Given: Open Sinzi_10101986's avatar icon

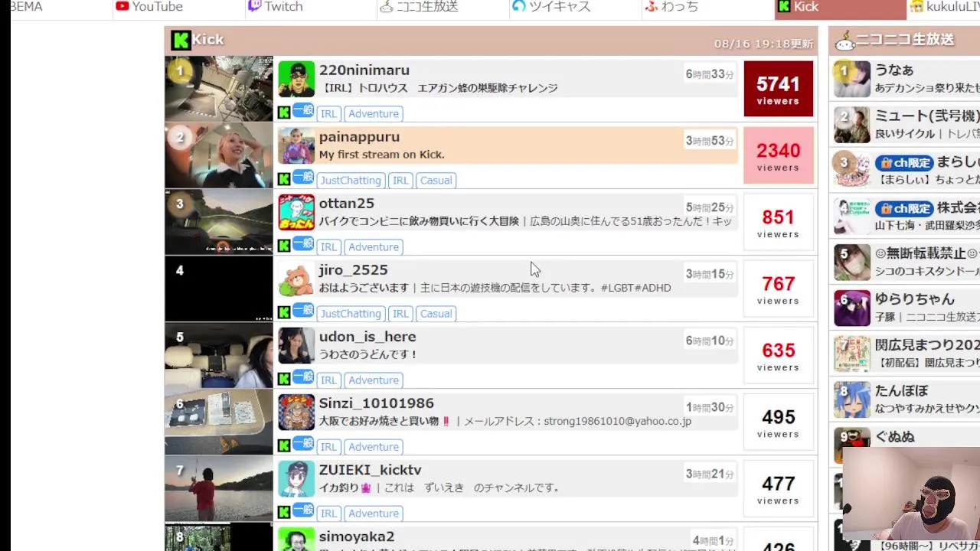Looking at the screenshot, I should [x=296, y=412].
